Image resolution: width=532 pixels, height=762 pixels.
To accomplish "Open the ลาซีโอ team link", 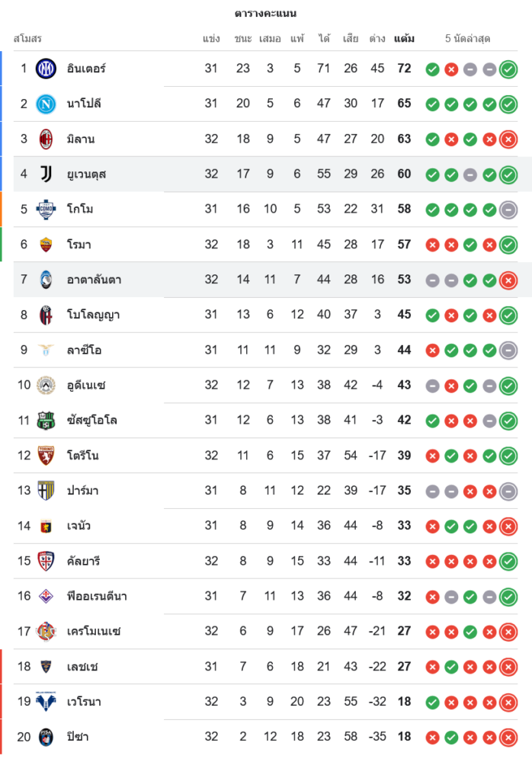I will (84, 350).
